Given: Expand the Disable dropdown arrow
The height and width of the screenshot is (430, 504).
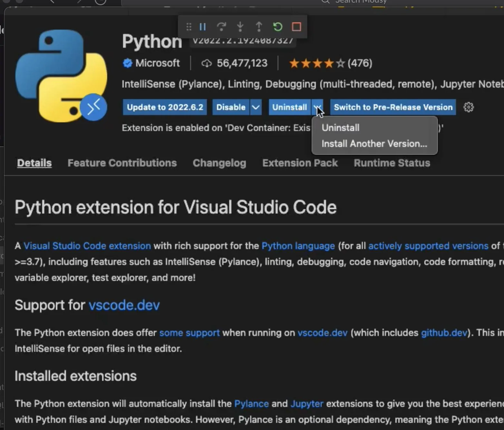Looking at the screenshot, I should coord(256,107).
